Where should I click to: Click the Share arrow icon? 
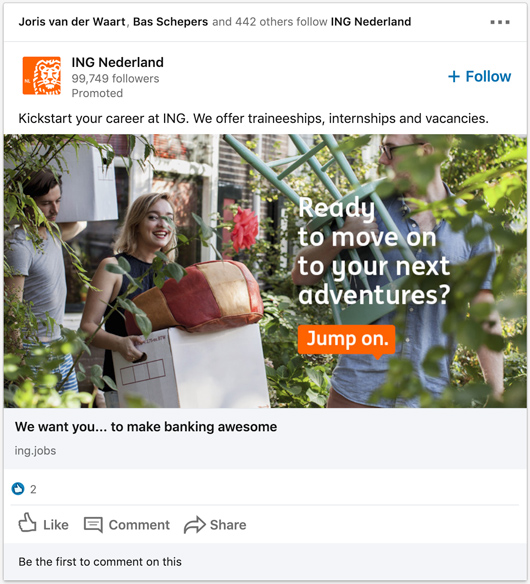(x=194, y=525)
